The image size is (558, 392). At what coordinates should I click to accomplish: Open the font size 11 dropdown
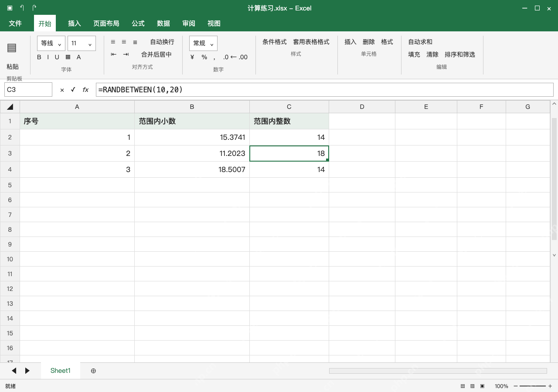[82, 44]
